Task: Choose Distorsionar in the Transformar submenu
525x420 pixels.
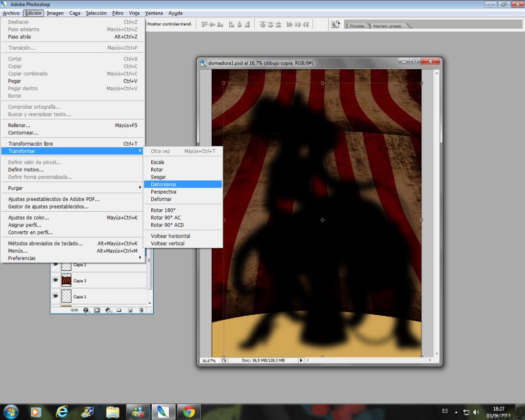Action: 183,184
